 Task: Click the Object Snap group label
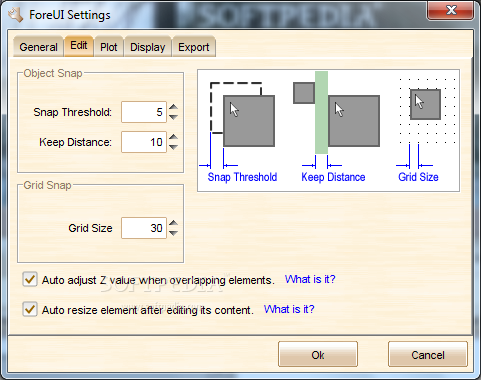point(53,73)
